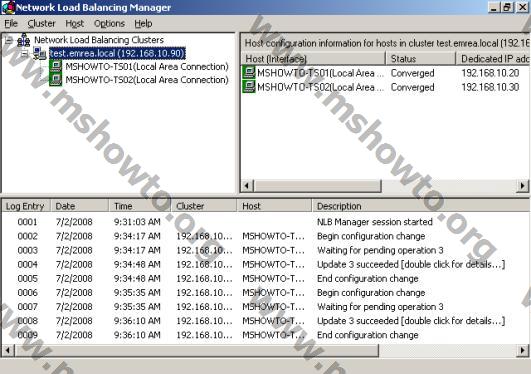
Task: Click the Log Entry column header
Action: coord(26,206)
